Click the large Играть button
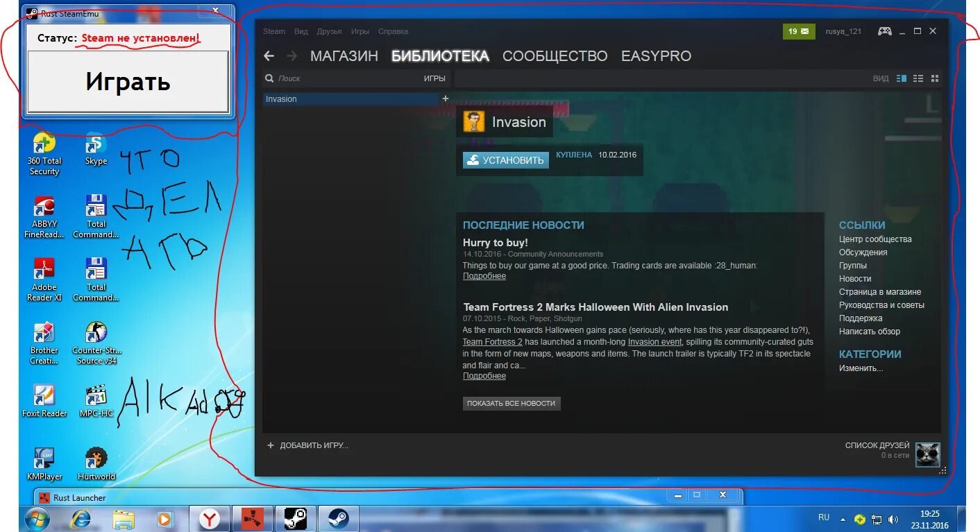 (x=128, y=82)
